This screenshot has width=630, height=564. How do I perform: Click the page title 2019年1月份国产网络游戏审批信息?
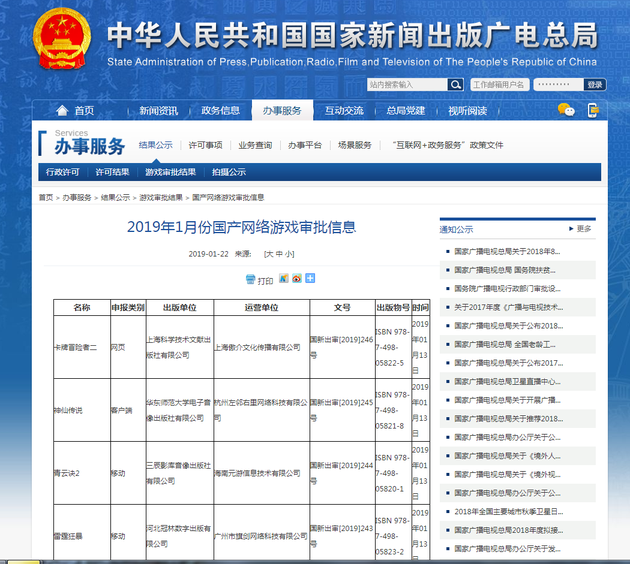[241, 227]
